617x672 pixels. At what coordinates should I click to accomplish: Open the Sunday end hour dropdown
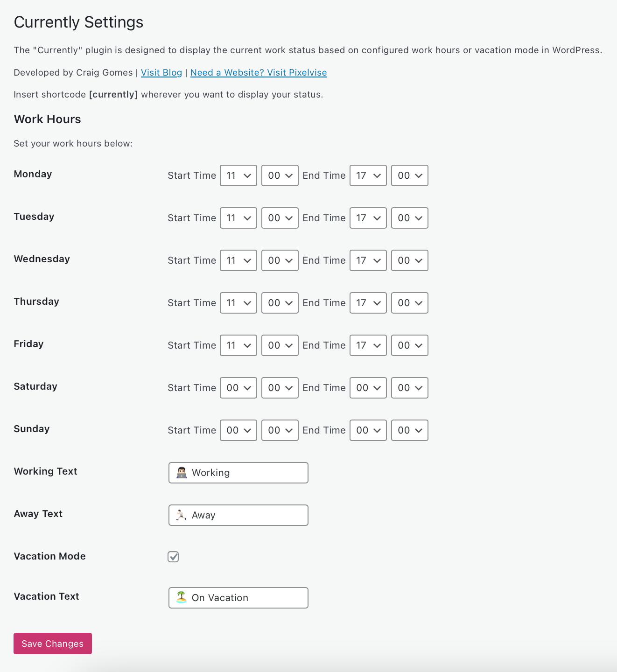(x=368, y=430)
